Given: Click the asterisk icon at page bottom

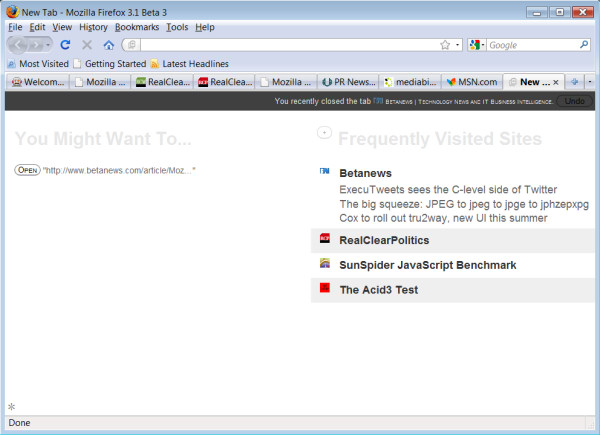Looking at the screenshot, I should 11,407.
